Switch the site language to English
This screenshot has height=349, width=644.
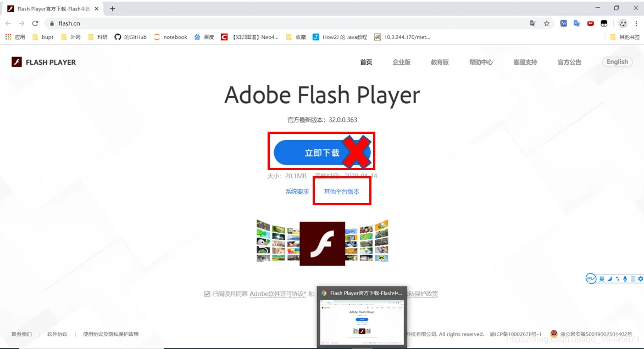click(x=617, y=61)
